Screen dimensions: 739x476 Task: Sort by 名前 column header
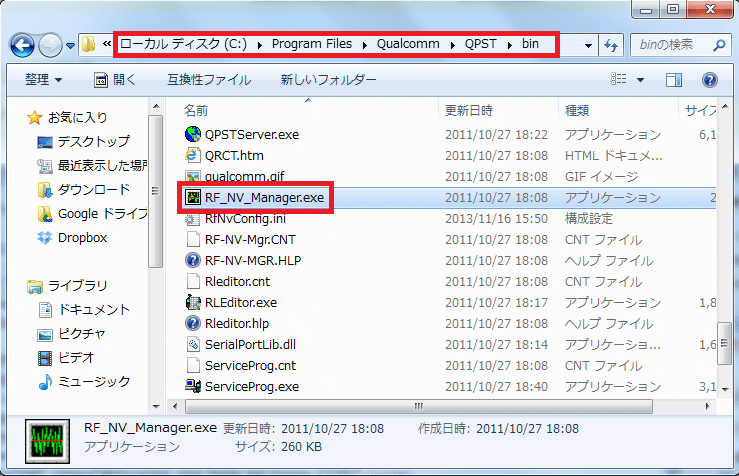pyautogui.click(x=196, y=111)
